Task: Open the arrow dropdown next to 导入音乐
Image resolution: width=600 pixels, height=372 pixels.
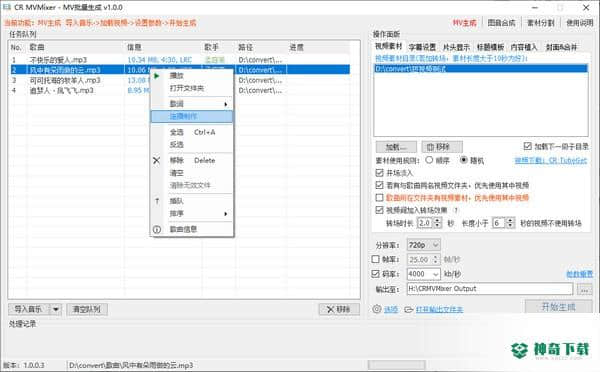Action: (56, 309)
